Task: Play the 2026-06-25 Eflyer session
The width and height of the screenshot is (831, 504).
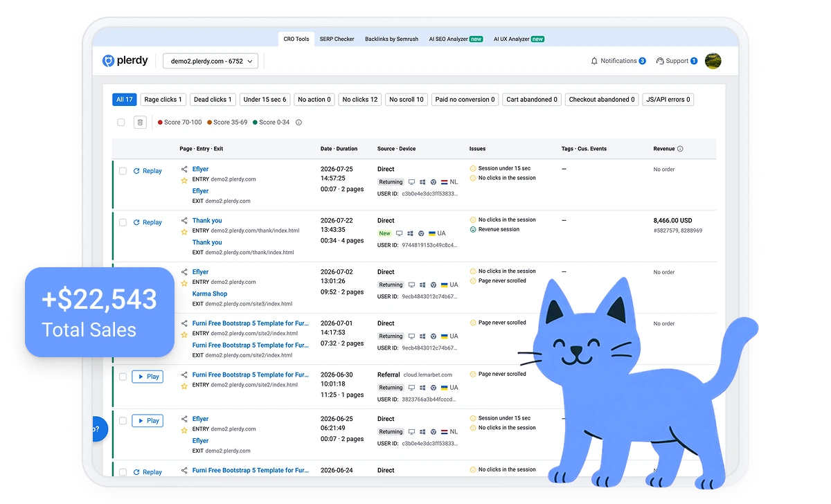Action: [x=148, y=420]
